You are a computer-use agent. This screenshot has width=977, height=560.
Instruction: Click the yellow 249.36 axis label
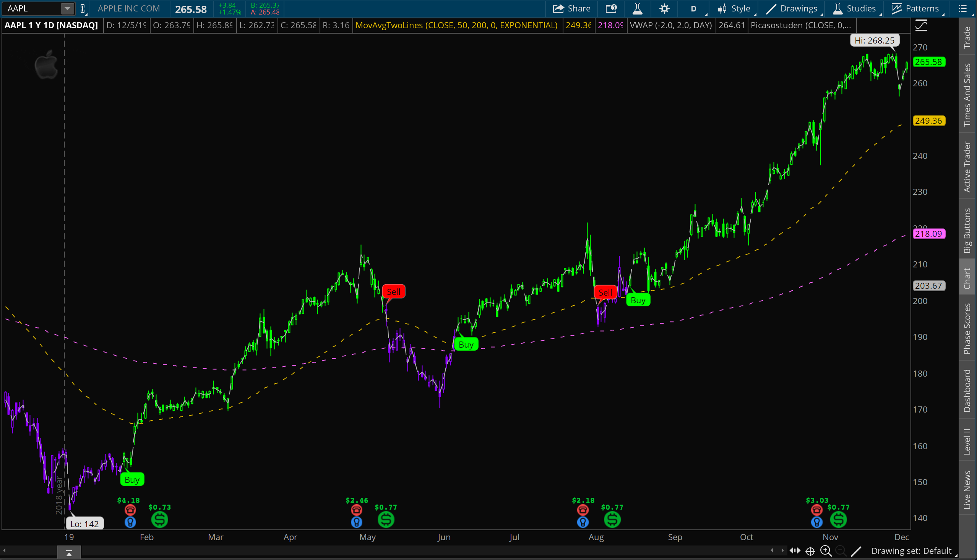point(928,121)
